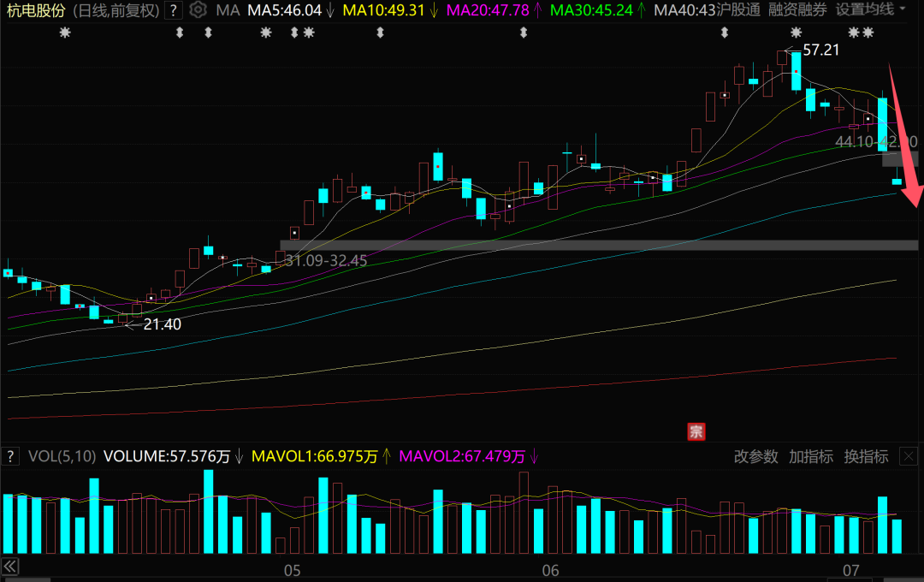Click the up-down arrow marker beneath 沪股通
Image resolution: width=924 pixels, height=582 pixels.
725,33
